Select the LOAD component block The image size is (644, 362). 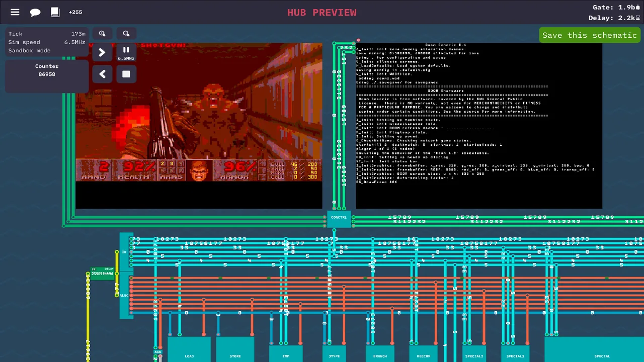click(x=189, y=350)
